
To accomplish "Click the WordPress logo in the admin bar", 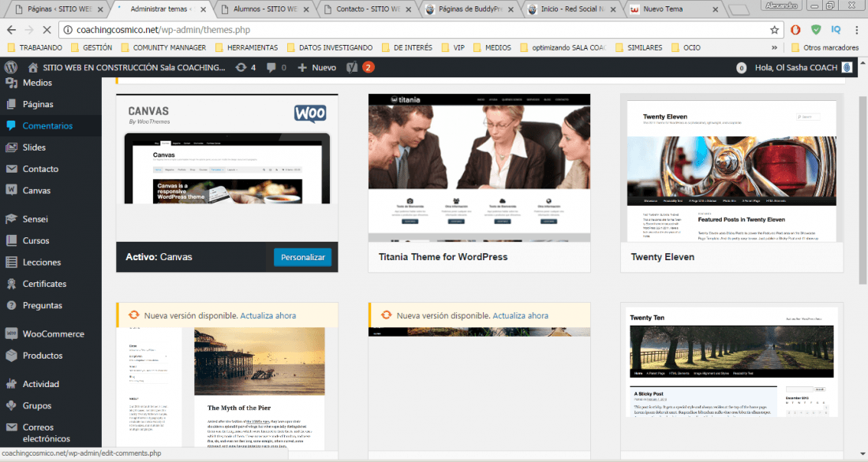I will click(11, 68).
